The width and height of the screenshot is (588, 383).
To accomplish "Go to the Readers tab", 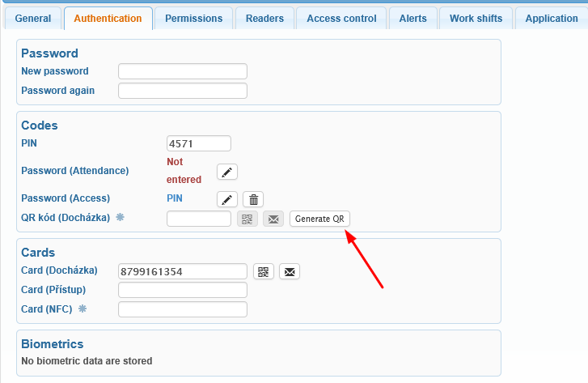I will (264, 19).
